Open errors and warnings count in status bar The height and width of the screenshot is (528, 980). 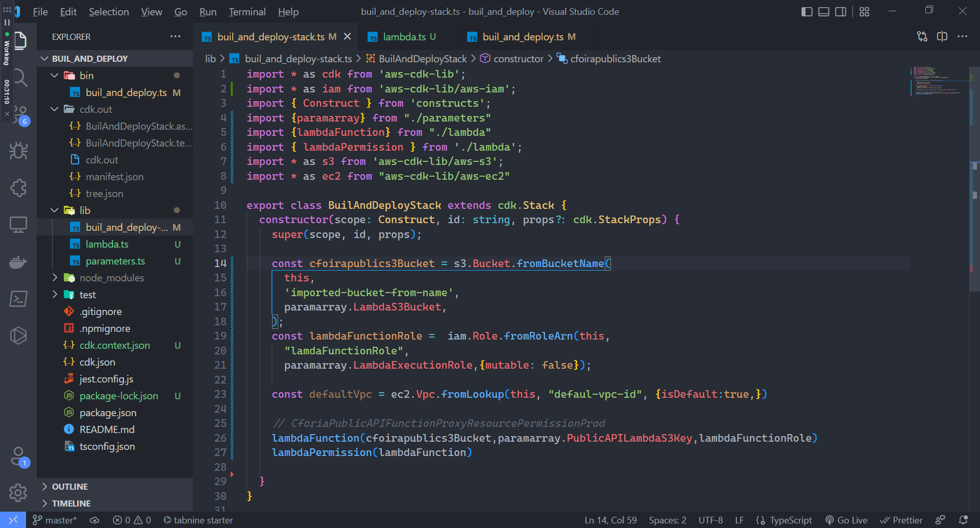pyautogui.click(x=132, y=520)
